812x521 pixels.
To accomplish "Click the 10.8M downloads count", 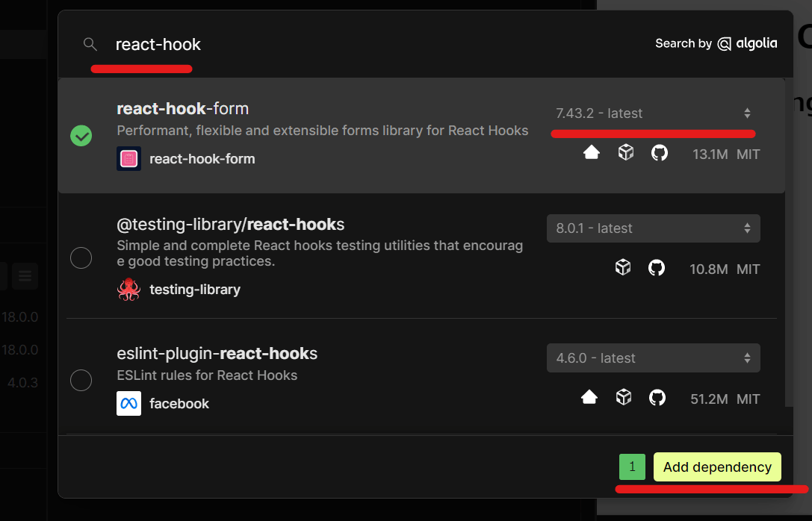I will tap(708, 269).
